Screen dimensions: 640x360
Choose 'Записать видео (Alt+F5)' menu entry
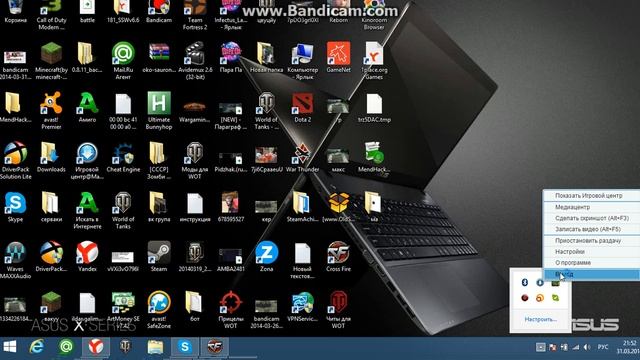(x=591, y=229)
